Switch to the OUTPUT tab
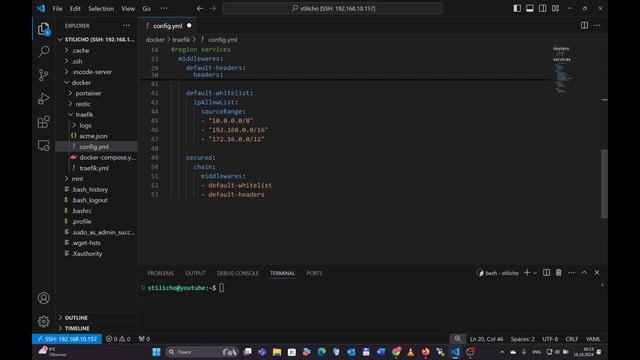Image resolution: width=640 pixels, height=360 pixels. [x=195, y=273]
